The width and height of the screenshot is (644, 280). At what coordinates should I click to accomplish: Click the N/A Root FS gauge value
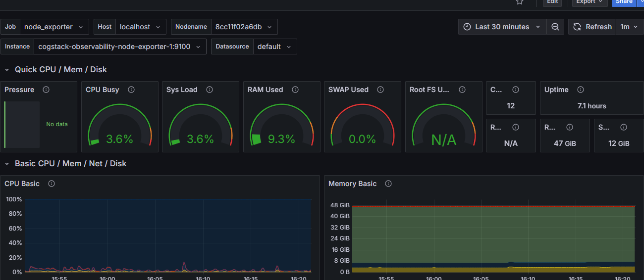[443, 140]
